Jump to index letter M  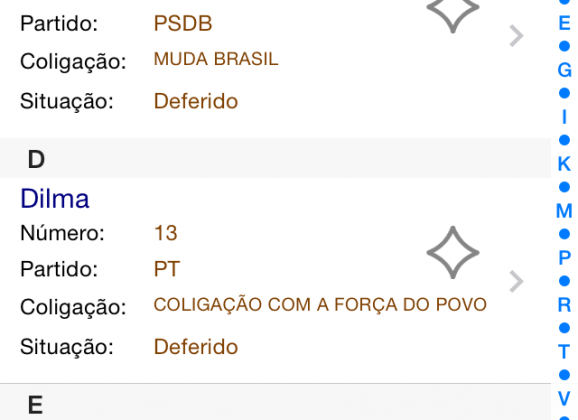(564, 211)
